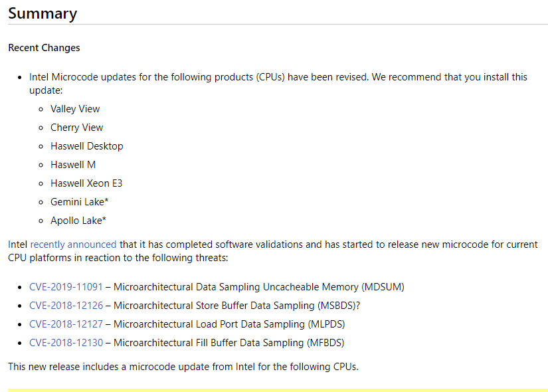Viewport: 548px width, 392px height.
Task: Open the 'recently announced' link
Action: pyautogui.click(x=73, y=245)
